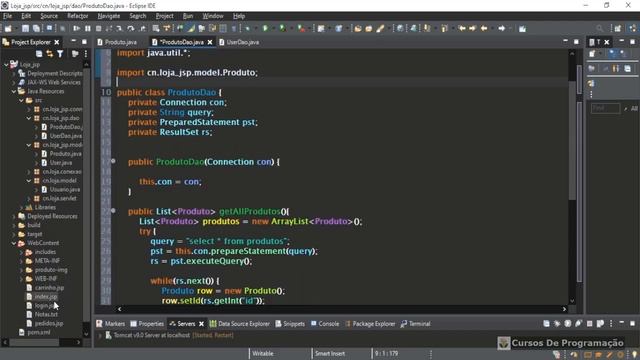Click the New file toolbar icon
Image resolution: width=640 pixels, height=360 pixels.
pyautogui.click(x=8, y=28)
